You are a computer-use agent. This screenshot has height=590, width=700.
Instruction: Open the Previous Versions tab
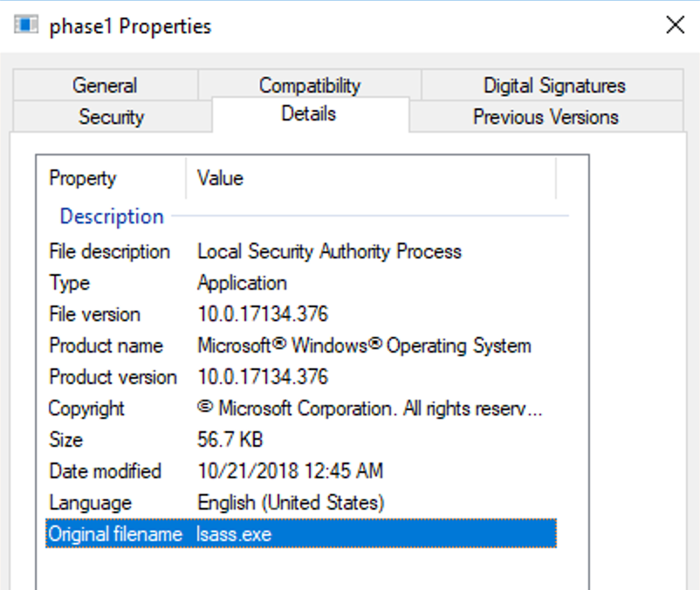[x=546, y=117]
